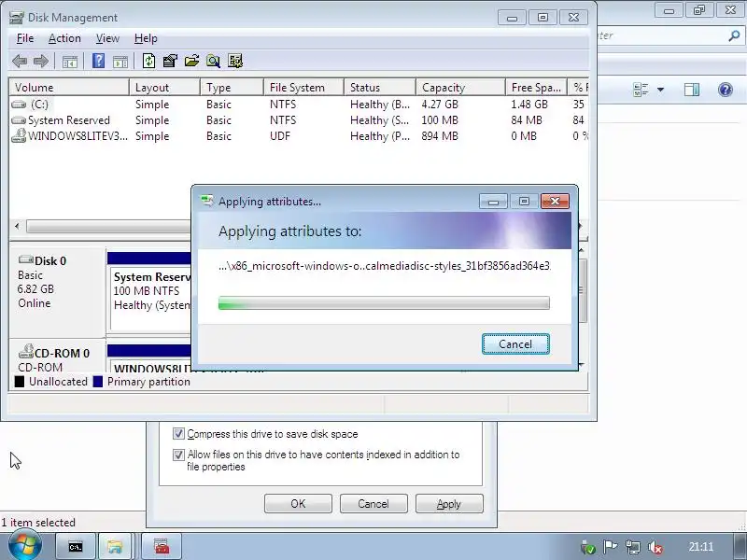Open the View menu

click(x=107, y=38)
